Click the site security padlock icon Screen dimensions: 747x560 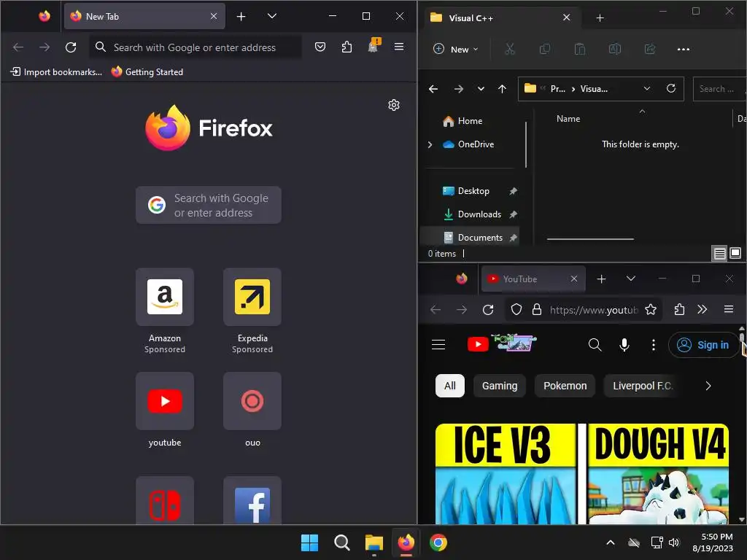537,309
